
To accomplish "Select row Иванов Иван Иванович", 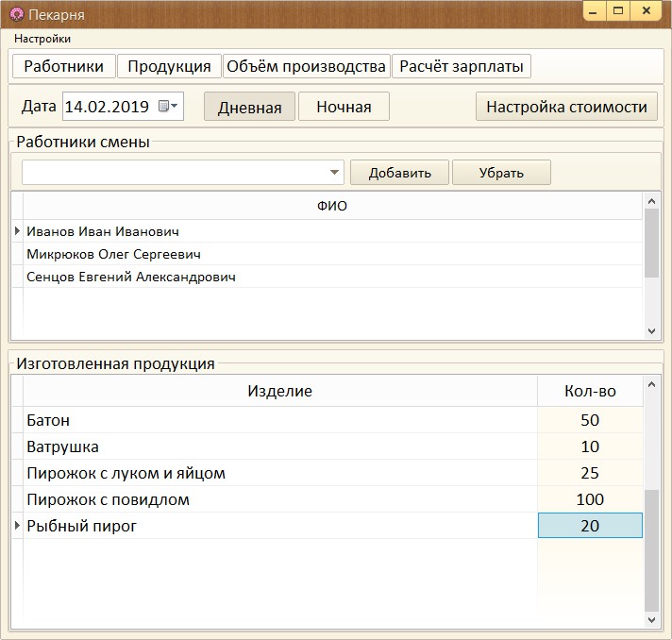I will [332, 231].
